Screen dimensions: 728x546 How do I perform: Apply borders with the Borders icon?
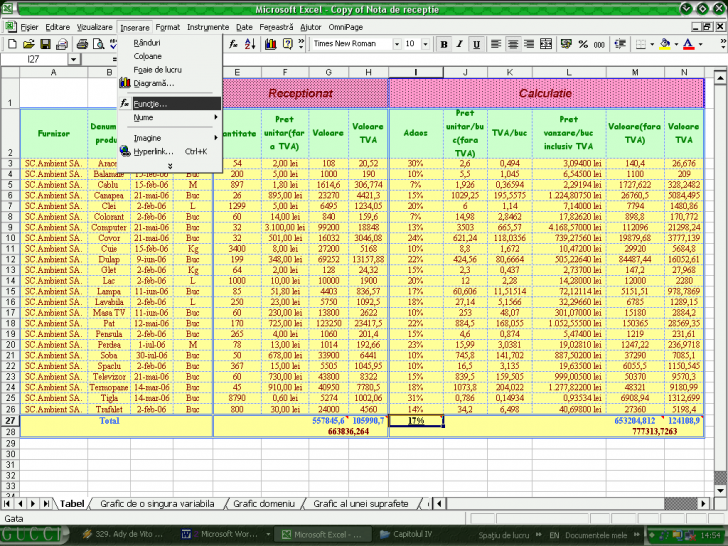[x=641, y=44]
